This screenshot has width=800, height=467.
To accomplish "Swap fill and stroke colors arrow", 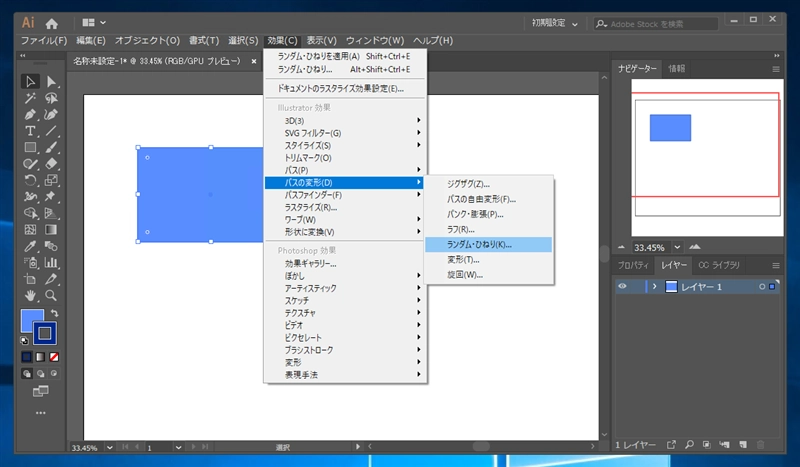I will pos(54,313).
